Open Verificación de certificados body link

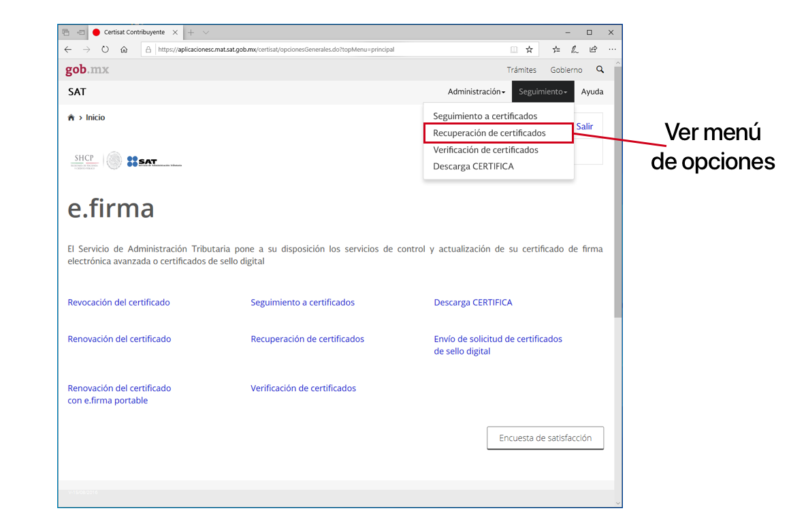point(303,388)
